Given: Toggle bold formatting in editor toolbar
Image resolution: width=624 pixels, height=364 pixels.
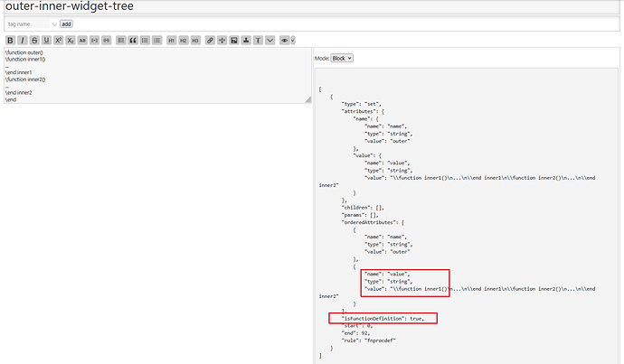Looking at the screenshot, I should pos(10,41).
